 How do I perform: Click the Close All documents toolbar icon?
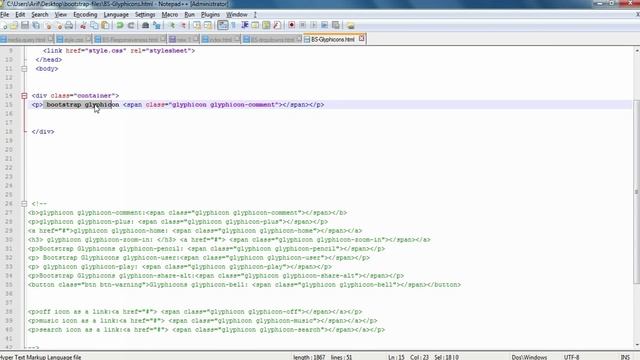(x=58, y=26)
